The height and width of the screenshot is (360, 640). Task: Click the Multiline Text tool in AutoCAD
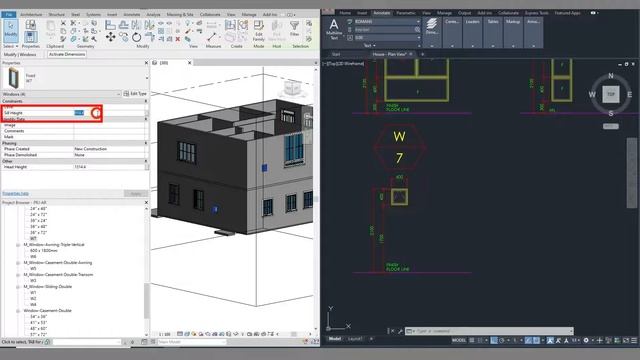(x=334, y=29)
